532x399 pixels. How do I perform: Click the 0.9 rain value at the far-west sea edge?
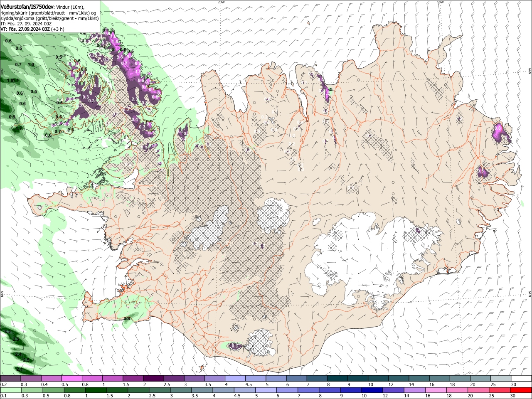coord(12,117)
